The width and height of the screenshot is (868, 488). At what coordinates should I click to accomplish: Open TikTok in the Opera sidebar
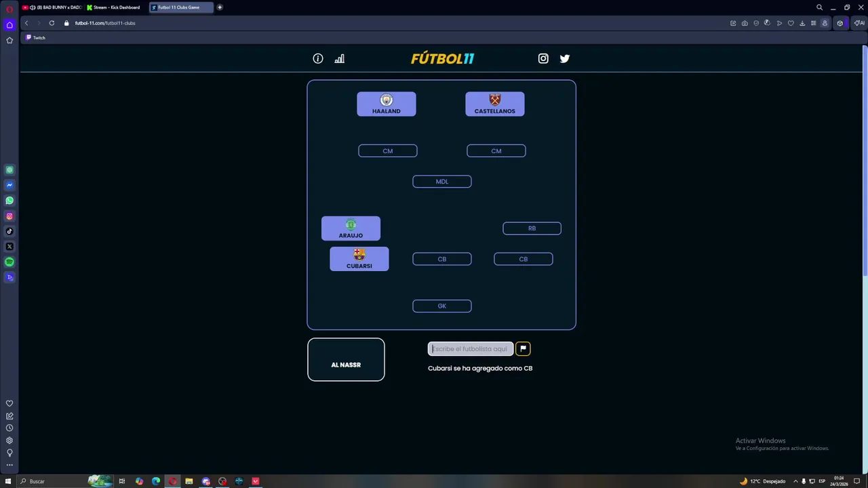click(x=9, y=231)
